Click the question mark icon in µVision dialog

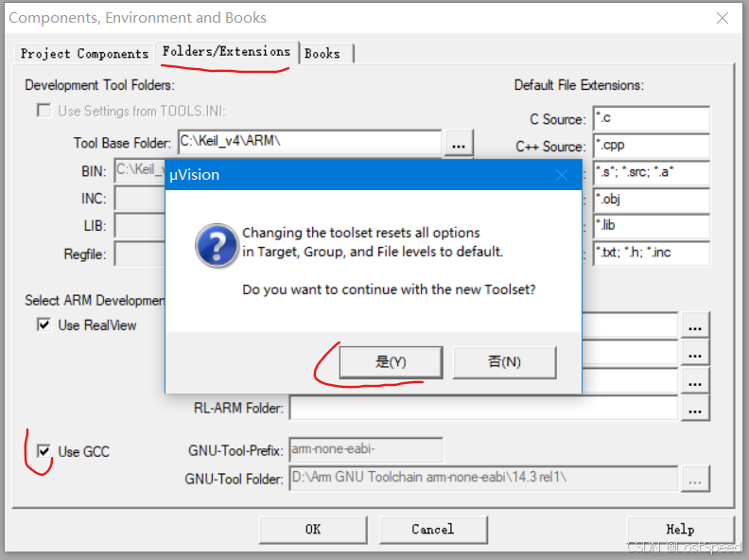tap(217, 246)
